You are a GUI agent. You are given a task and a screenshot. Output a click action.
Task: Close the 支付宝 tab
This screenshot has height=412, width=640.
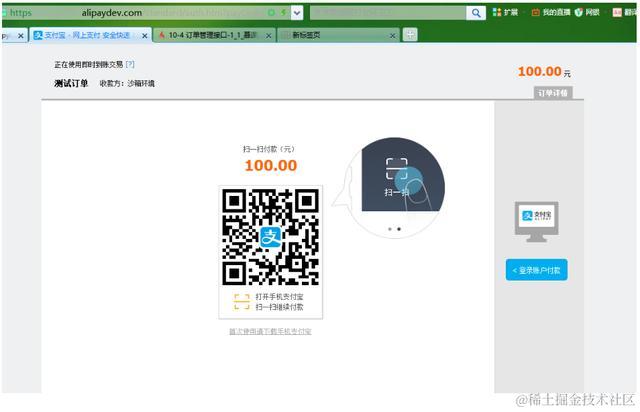tap(144, 36)
